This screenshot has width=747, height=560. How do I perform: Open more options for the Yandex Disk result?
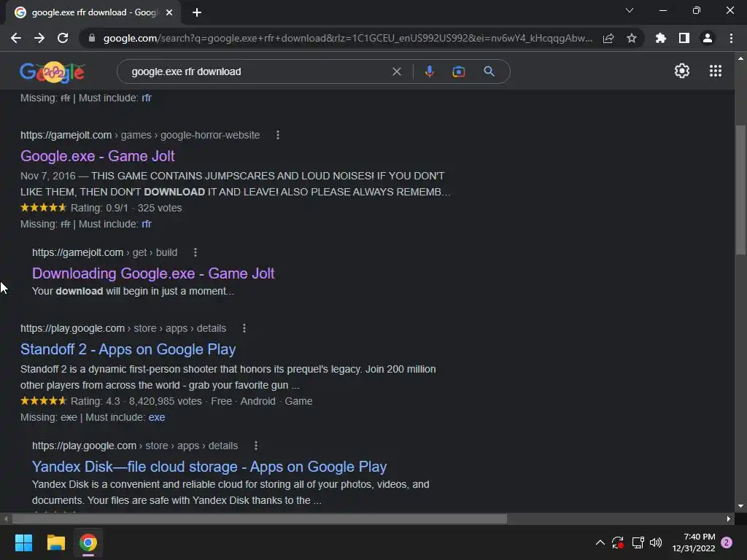(x=256, y=446)
